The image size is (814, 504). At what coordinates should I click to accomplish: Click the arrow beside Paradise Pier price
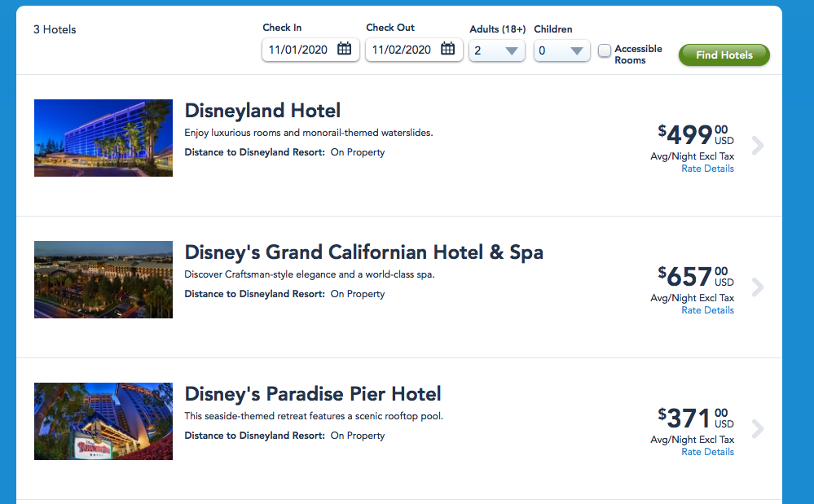(758, 429)
